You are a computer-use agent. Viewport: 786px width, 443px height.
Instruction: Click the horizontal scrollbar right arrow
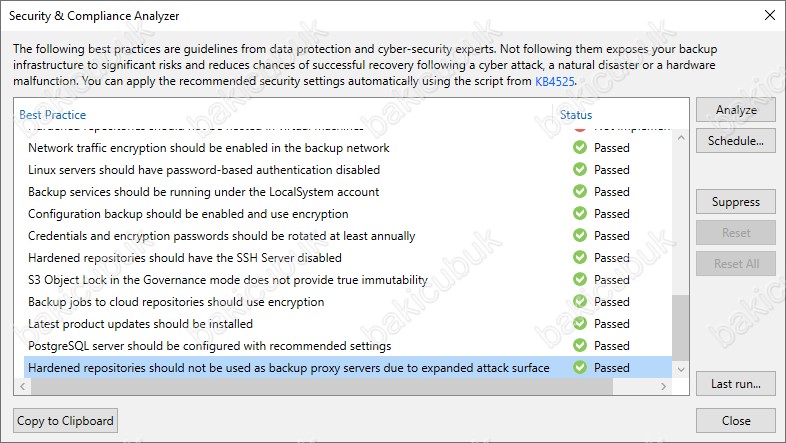(663, 386)
